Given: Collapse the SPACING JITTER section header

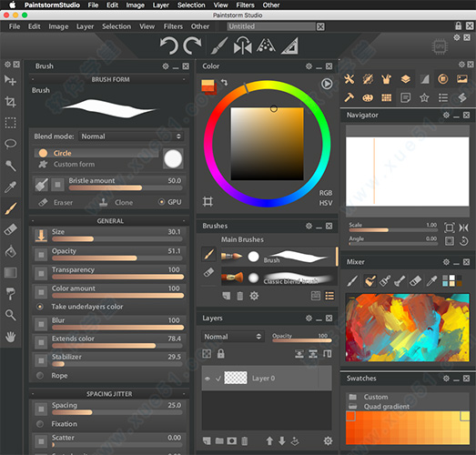Looking at the screenshot, I should click(x=109, y=394).
